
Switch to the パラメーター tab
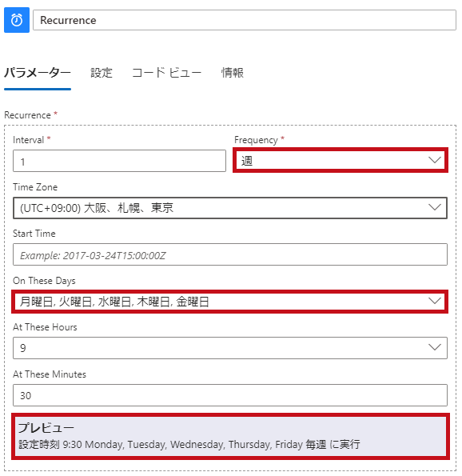38,73
